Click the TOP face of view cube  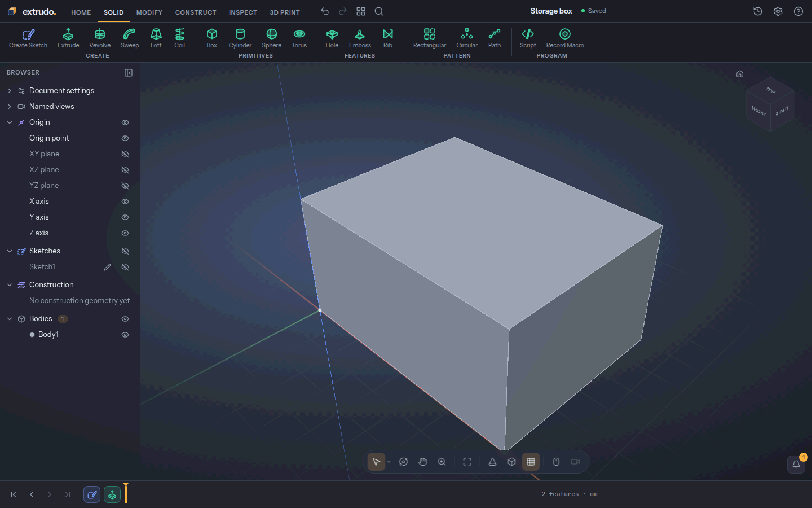coord(770,90)
